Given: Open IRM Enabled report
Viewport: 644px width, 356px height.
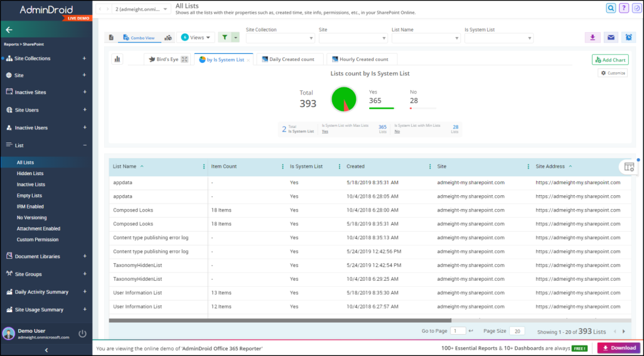Looking at the screenshot, I should coord(30,207).
